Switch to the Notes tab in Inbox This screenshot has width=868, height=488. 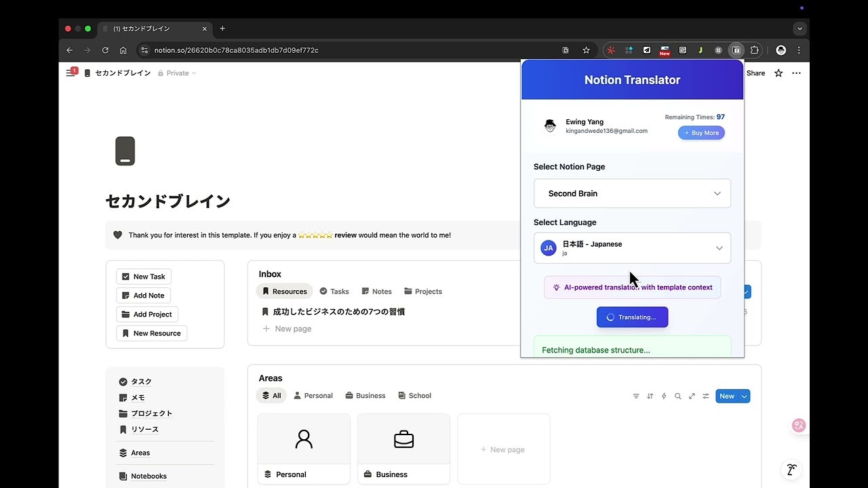click(x=376, y=291)
